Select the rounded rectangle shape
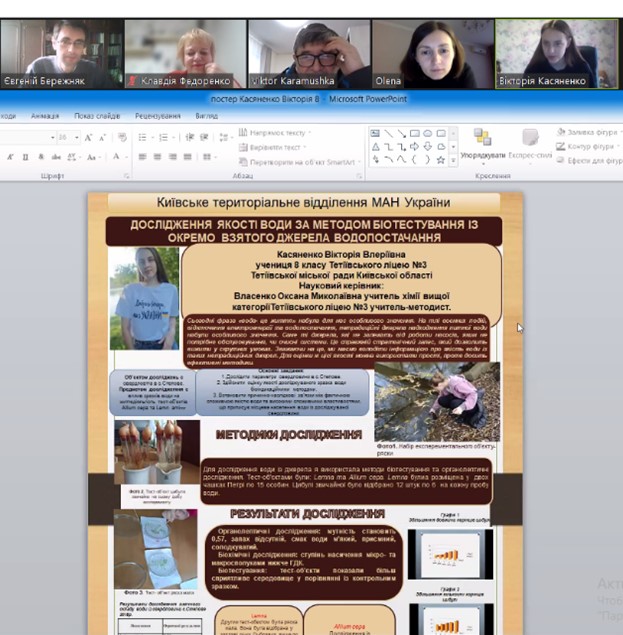This screenshot has width=623, height=635. [441, 133]
